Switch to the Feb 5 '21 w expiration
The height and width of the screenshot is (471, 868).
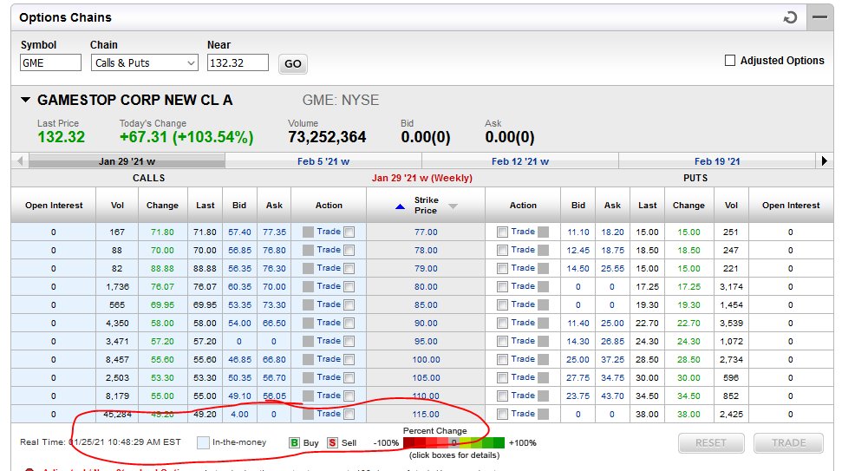(323, 161)
